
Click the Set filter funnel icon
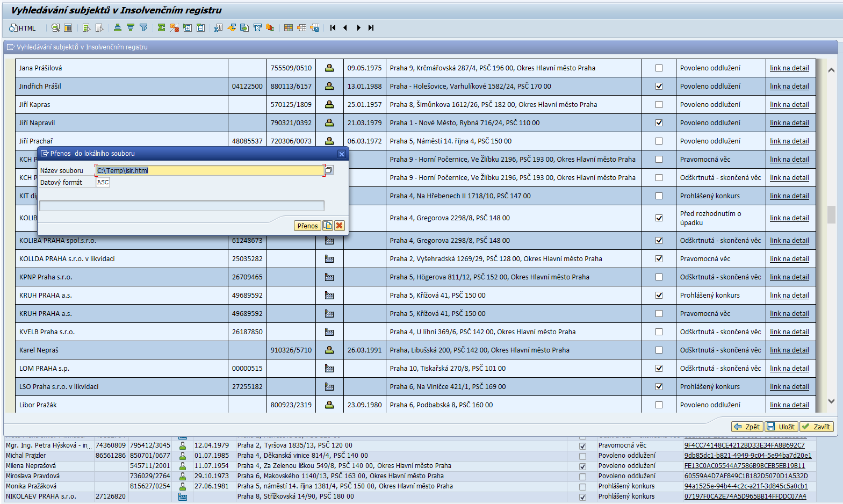(x=143, y=28)
